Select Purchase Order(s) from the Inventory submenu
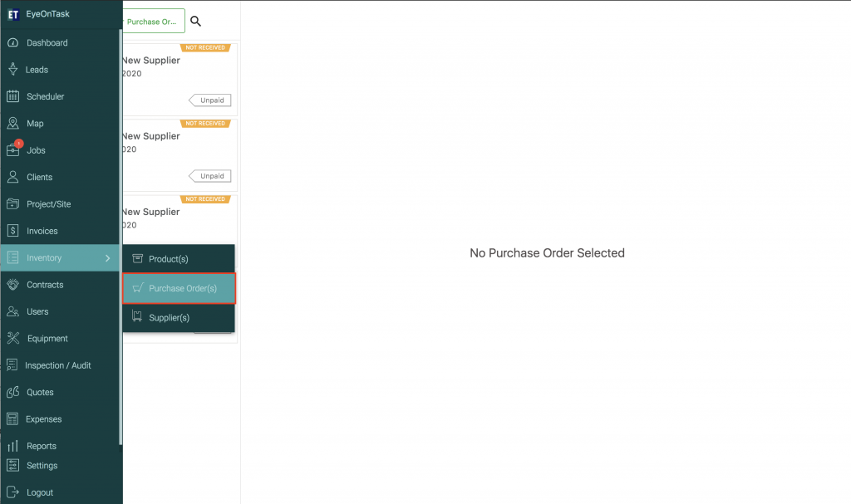Image resolution: width=851 pixels, height=504 pixels. coord(179,288)
